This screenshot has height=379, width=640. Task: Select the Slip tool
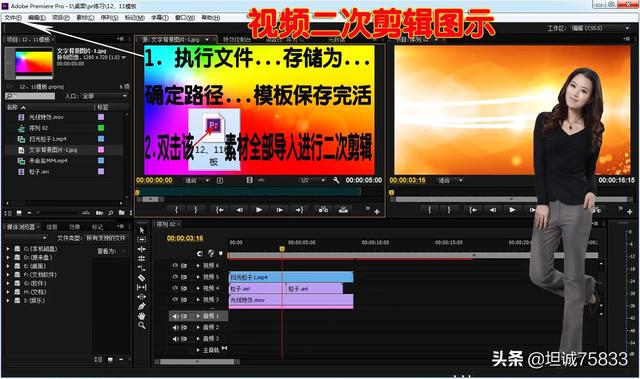coord(142,287)
